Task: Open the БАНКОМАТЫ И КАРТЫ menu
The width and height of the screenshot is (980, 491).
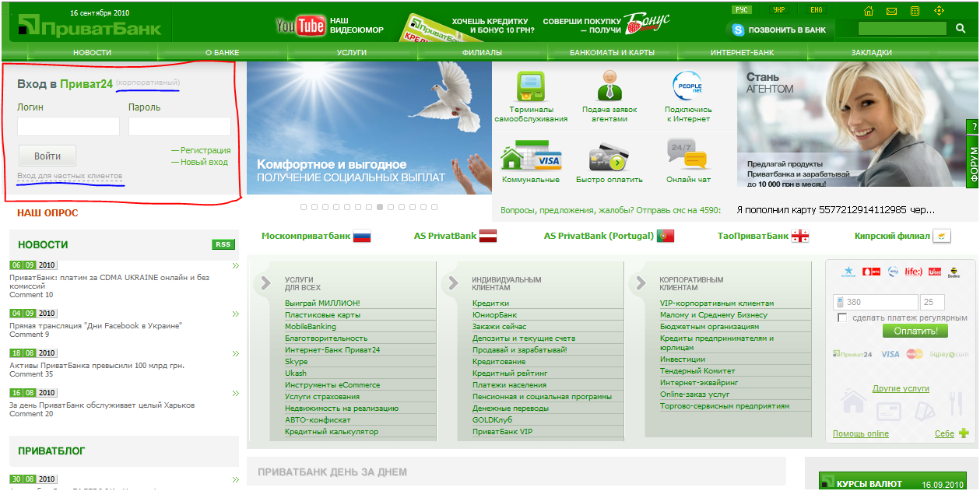Action: click(612, 53)
